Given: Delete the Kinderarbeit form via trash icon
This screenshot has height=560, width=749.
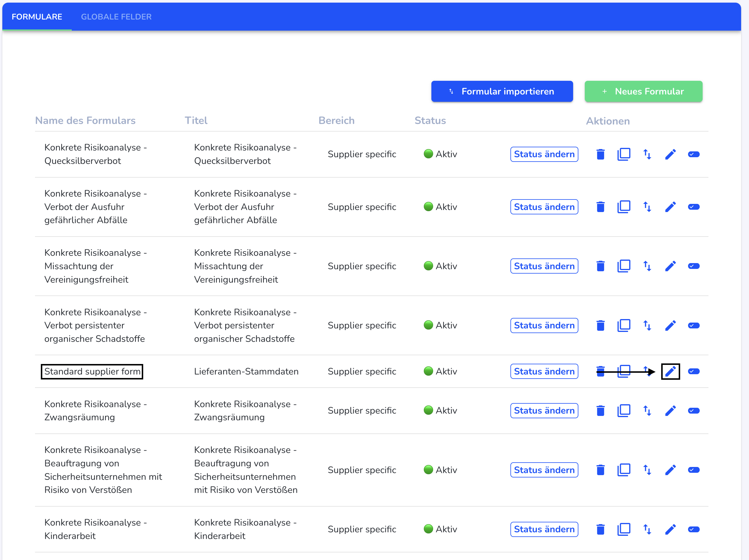Looking at the screenshot, I should tap(600, 529).
